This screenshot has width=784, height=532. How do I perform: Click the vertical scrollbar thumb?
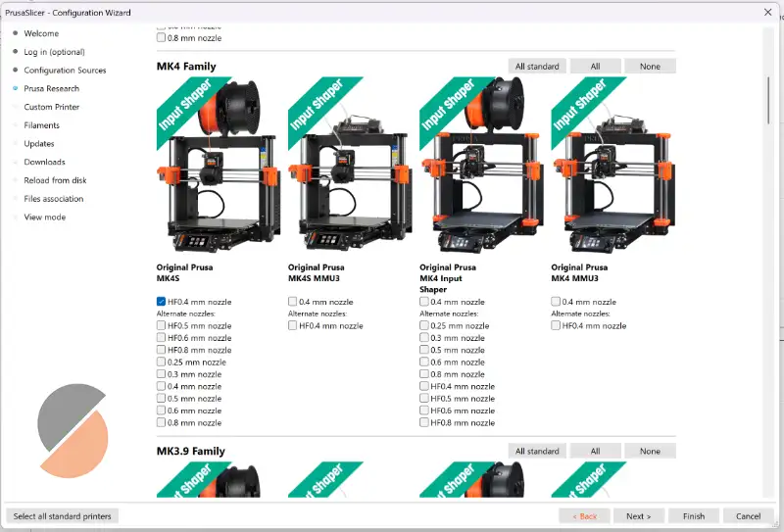(x=768, y=100)
